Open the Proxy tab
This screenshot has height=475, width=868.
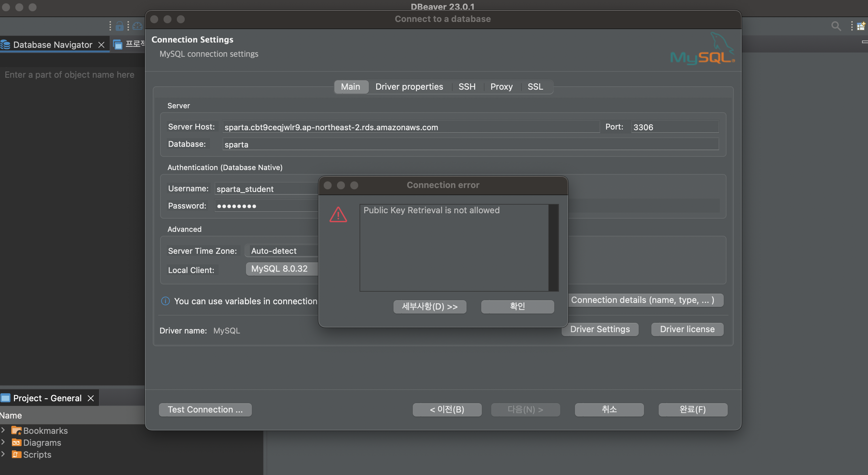(x=501, y=87)
